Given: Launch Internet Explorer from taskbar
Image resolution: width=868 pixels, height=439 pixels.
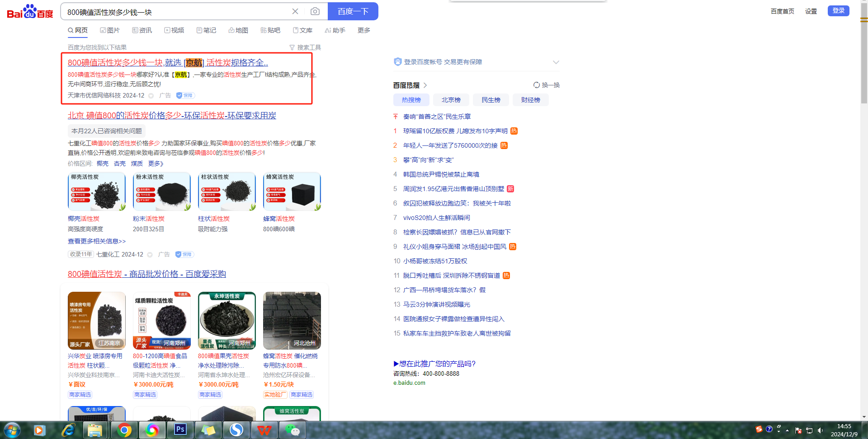Looking at the screenshot, I should tap(68, 430).
